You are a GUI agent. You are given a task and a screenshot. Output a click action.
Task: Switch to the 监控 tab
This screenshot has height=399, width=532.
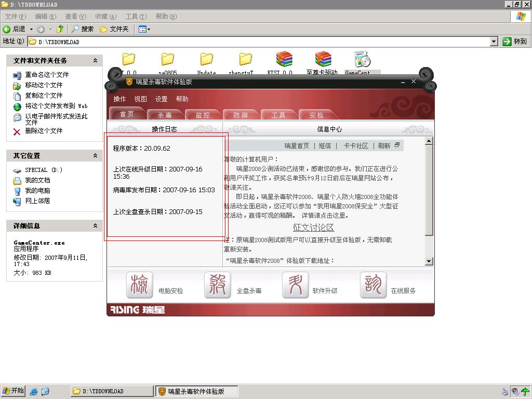point(203,115)
